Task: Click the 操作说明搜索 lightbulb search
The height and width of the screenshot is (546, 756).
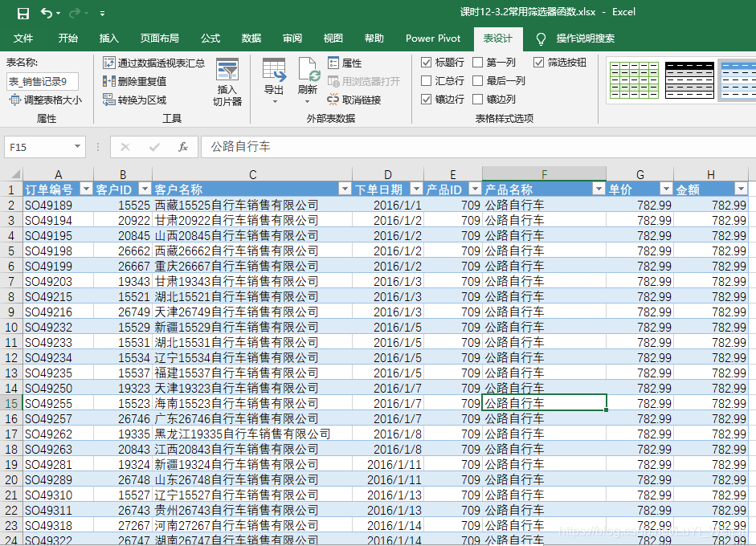Action: [x=576, y=39]
